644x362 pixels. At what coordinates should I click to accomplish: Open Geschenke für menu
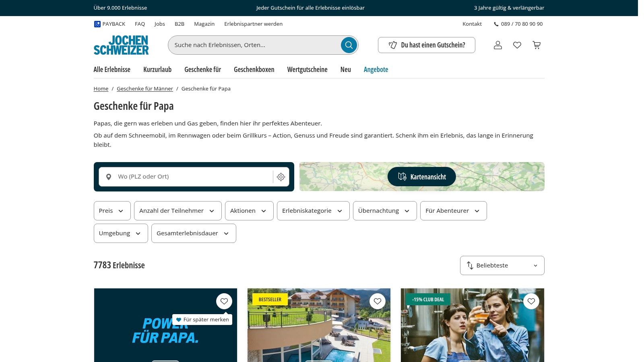[203, 70]
